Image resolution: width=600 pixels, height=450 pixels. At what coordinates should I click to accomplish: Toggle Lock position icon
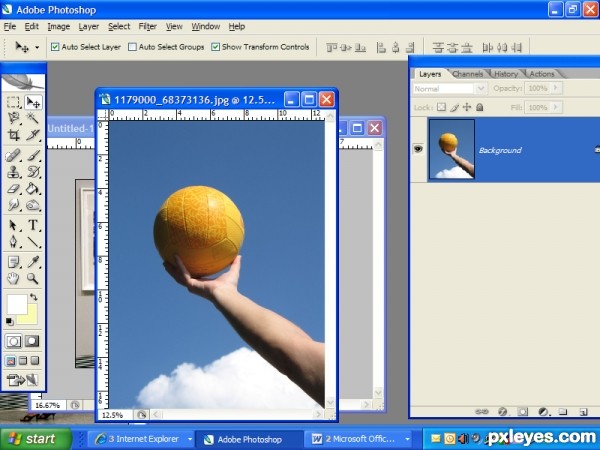point(467,107)
